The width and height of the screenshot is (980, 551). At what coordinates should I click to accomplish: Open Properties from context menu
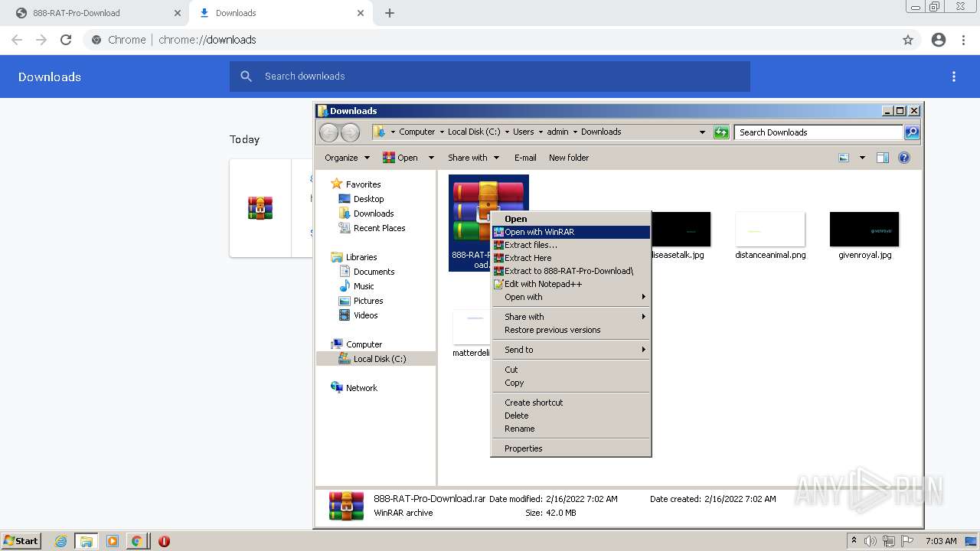point(571,448)
